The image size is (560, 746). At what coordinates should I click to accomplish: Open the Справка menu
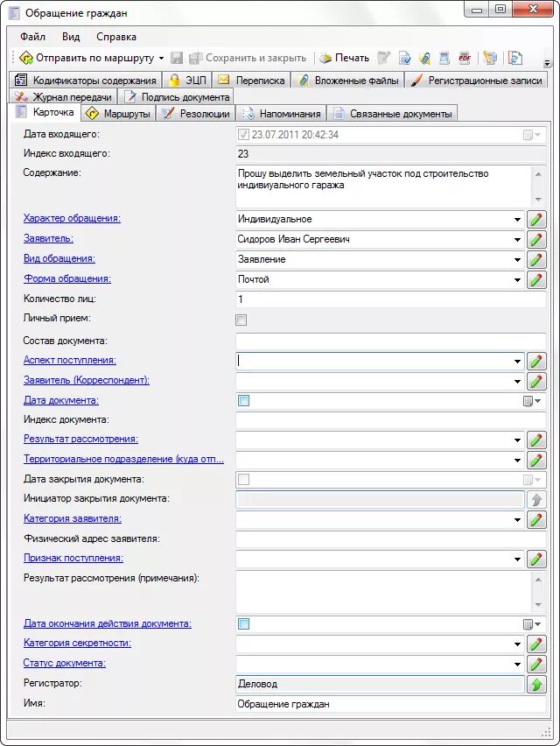click(116, 38)
